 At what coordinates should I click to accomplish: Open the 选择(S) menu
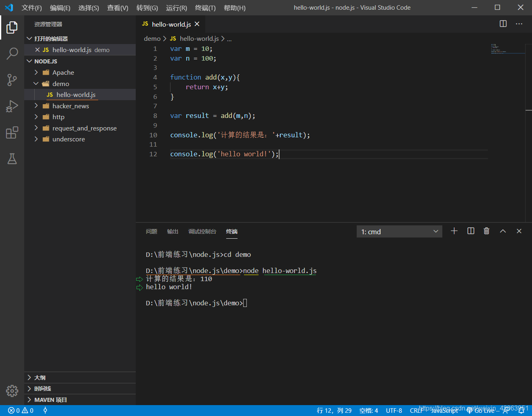[88, 8]
